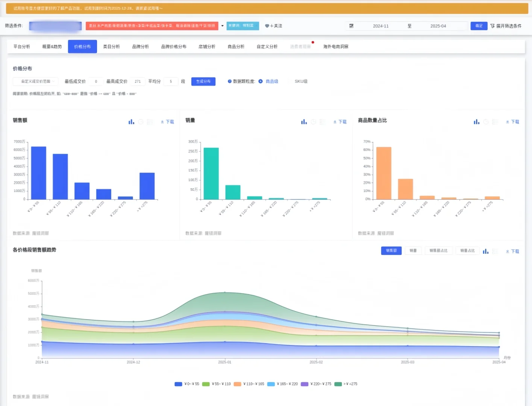
Task: Download the 各价格段销售额趋势 data
Action: (x=512, y=251)
